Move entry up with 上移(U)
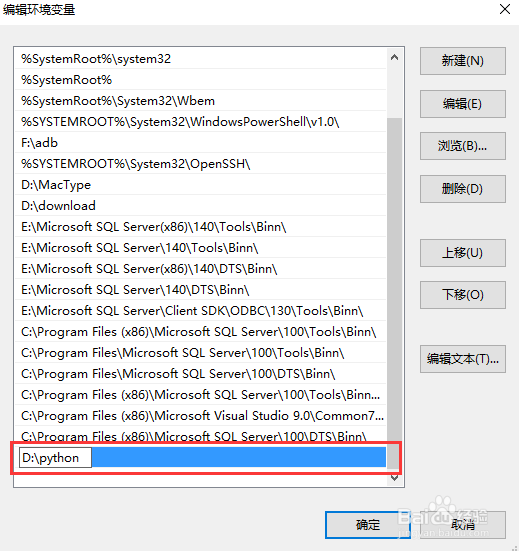The image size is (519, 551). (463, 253)
